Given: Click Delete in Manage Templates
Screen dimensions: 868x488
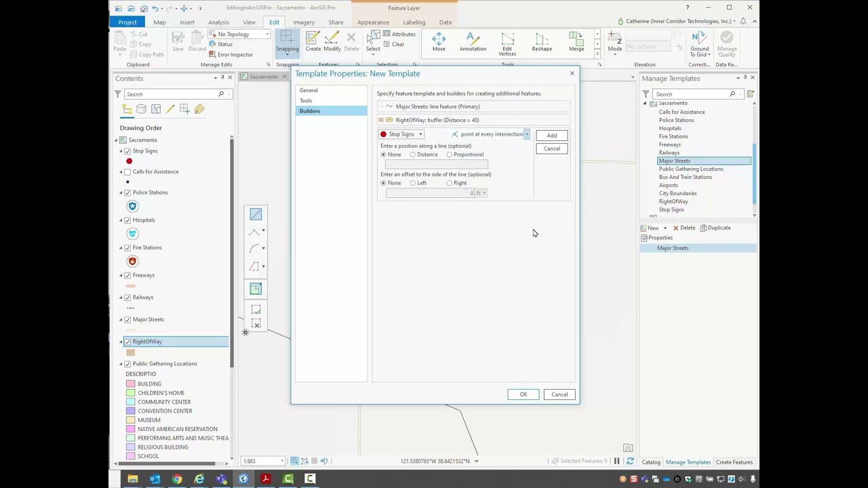Looking at the screenshot, I should (x=684, y=228).
